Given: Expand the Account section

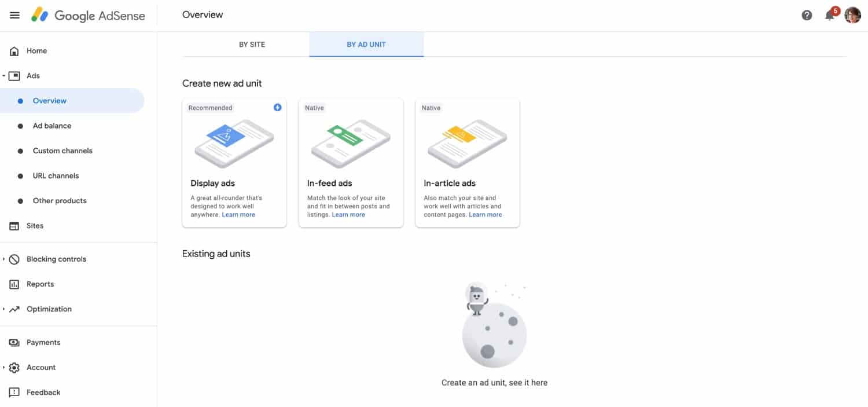Looking at the screenshot, I should point(5,367).
